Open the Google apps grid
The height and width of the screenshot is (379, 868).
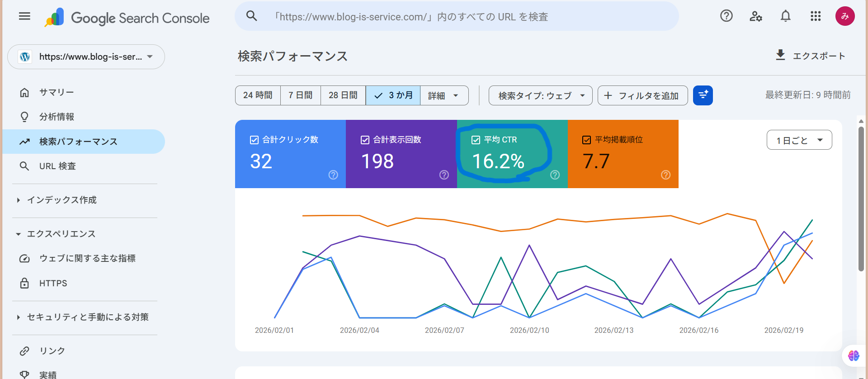[816, 16]
